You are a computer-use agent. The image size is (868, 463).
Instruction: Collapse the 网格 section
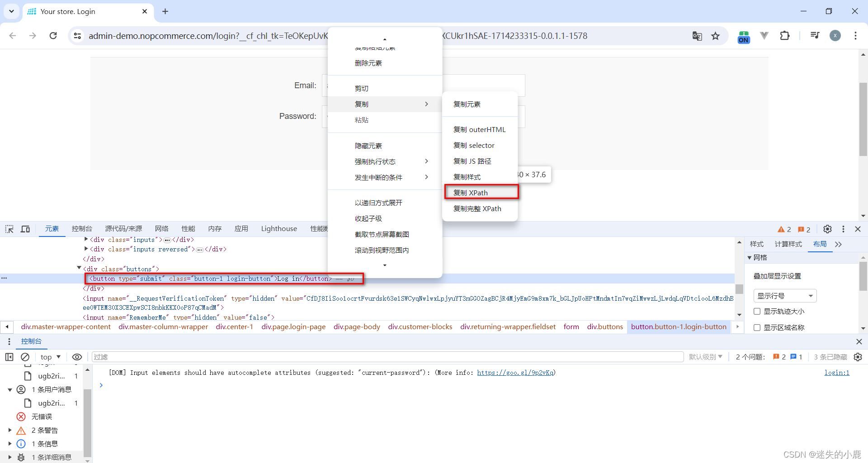tap(749, 258)
